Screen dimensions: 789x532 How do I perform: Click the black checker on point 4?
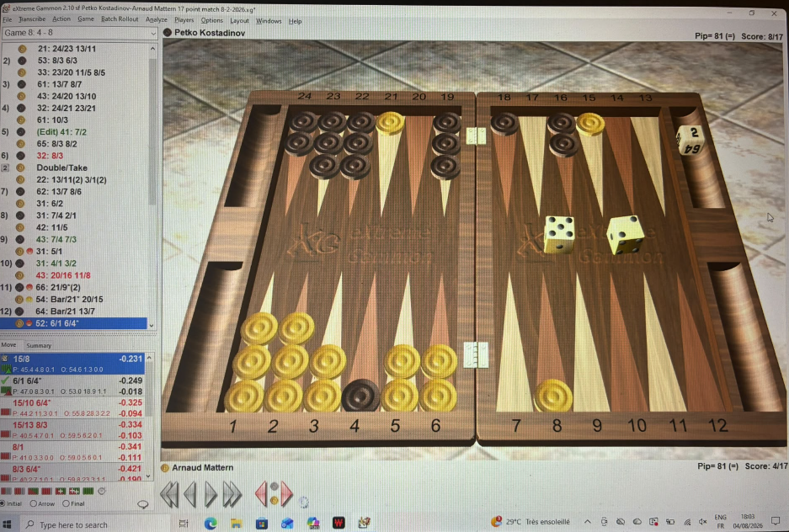pyautogui.click(x=360, y=396)
